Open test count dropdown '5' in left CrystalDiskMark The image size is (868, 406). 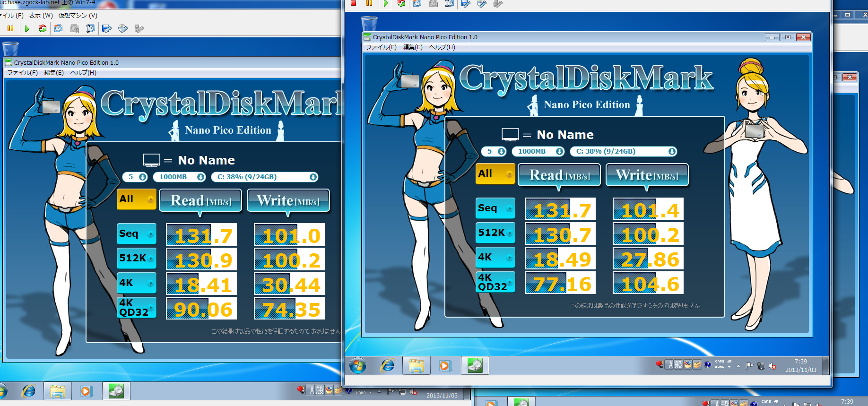(135, 177)
